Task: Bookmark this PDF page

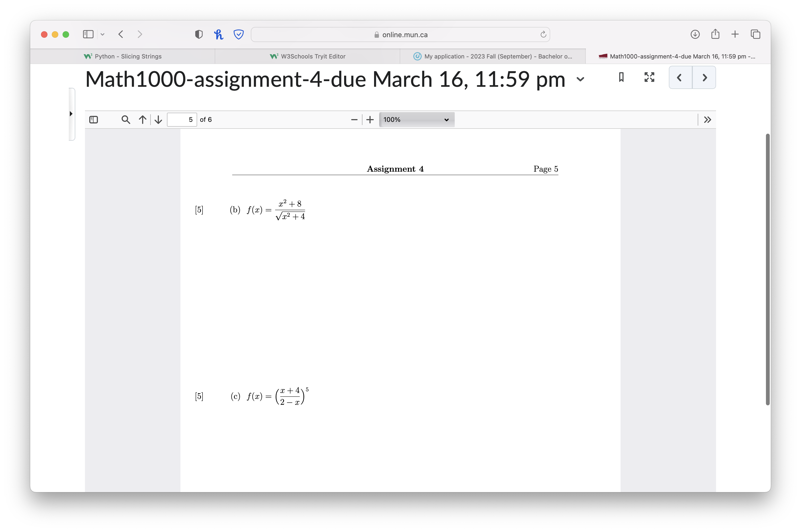Action: pos(621,77)
